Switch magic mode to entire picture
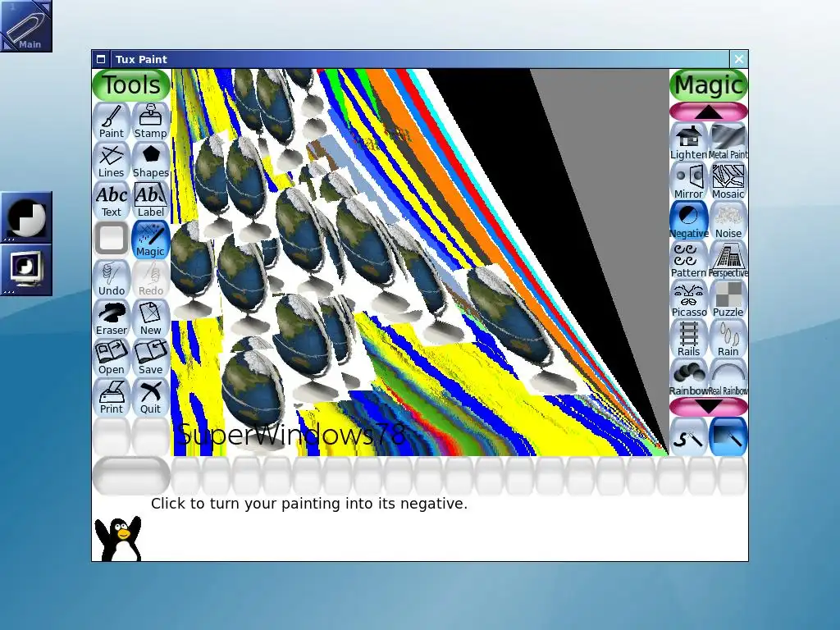The height and width of the screenshot is (630, 840). click(728, 437)
